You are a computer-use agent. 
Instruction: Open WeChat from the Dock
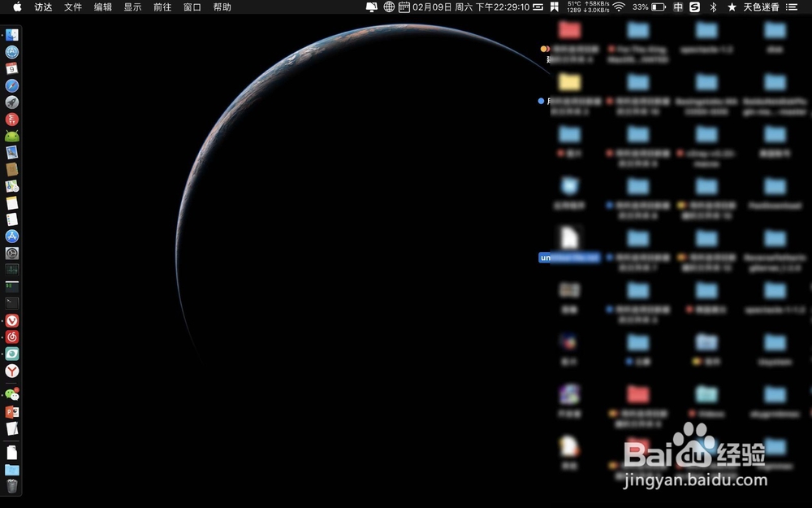pos(12,395)
